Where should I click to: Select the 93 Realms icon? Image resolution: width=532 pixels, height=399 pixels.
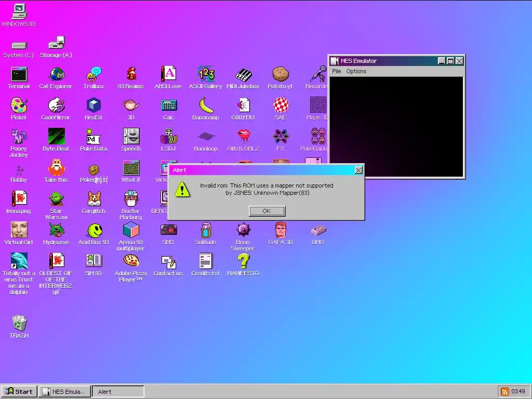(131, 75)
